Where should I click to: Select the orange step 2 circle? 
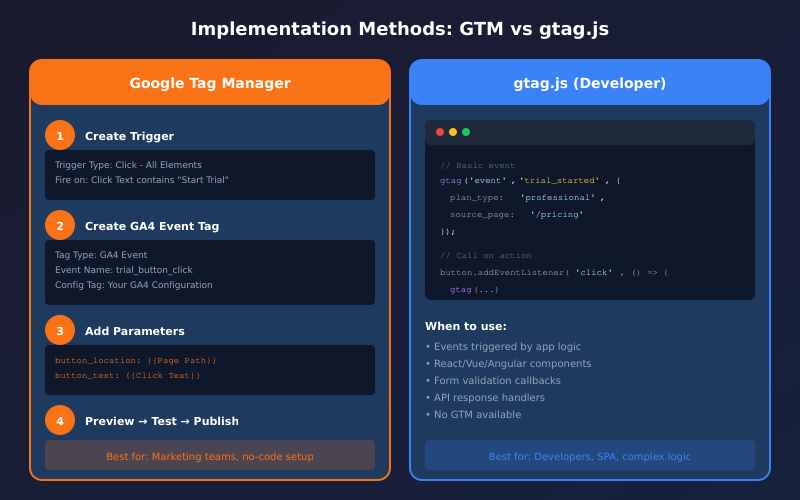click(x=60, y=225)
